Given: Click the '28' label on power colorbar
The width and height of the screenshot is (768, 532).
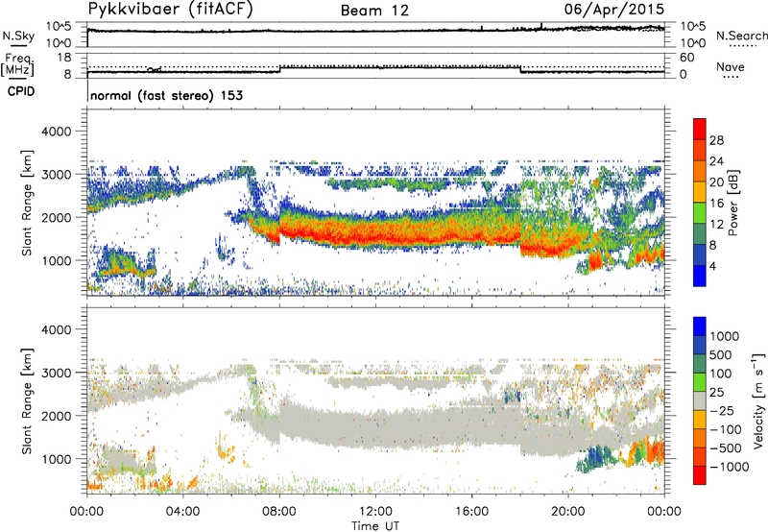Looking at the screenshot, I should click(x=716, y=140).
